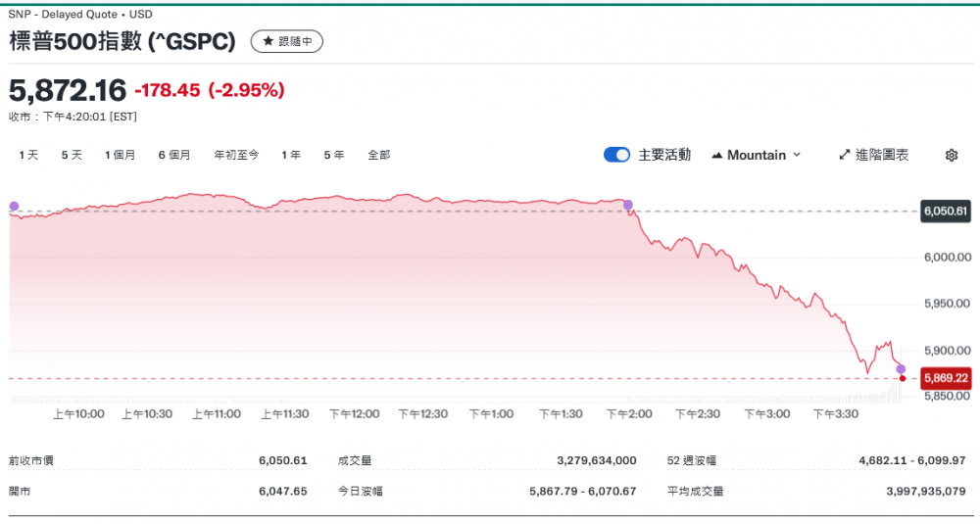The width and height of the screenshot is (980, 524).
Task: Select the 5 天 time range
Action: coord(72,155)
